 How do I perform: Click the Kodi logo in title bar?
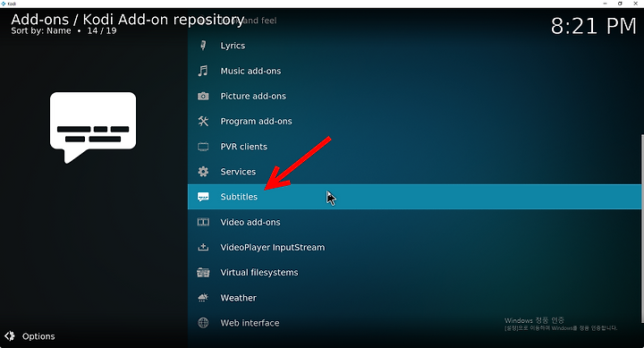click(x=4, y=4)
